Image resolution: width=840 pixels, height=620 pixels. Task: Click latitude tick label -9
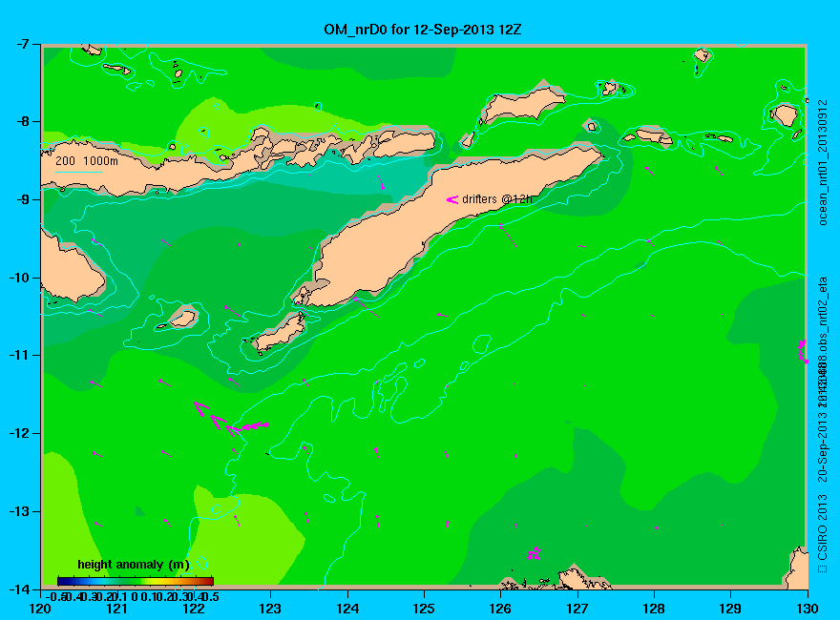coord(23,199)
